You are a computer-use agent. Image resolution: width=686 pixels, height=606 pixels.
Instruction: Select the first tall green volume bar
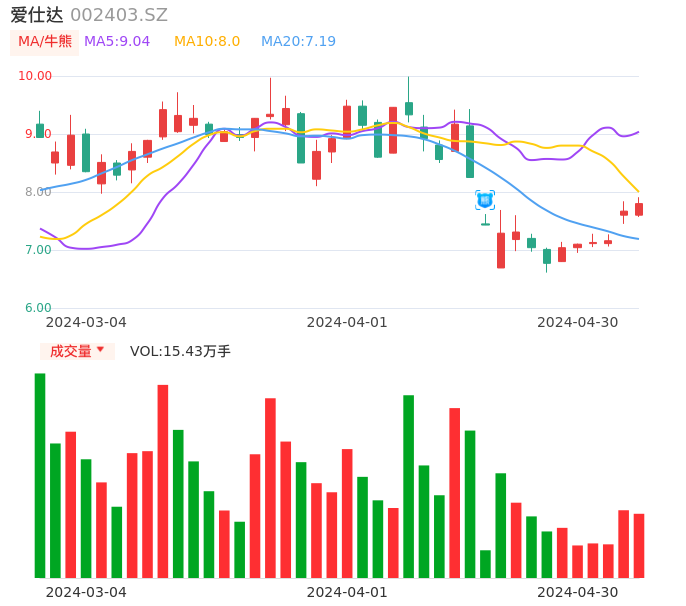click(x=40, y=475)
